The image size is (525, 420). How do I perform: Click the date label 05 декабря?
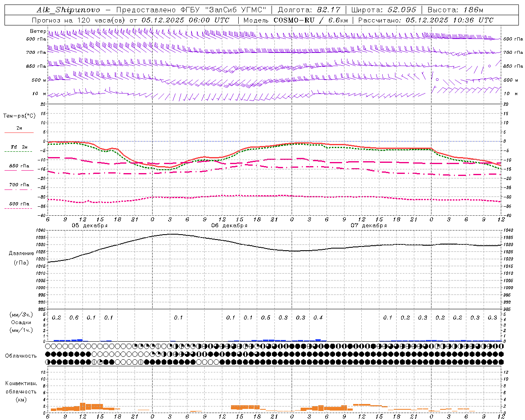(90, 226)
